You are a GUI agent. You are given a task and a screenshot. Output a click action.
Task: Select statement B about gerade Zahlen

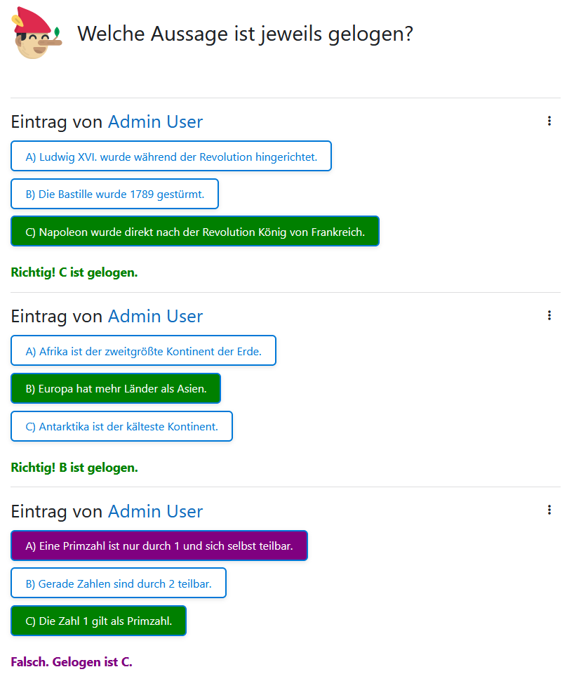(x=119, y=583)
